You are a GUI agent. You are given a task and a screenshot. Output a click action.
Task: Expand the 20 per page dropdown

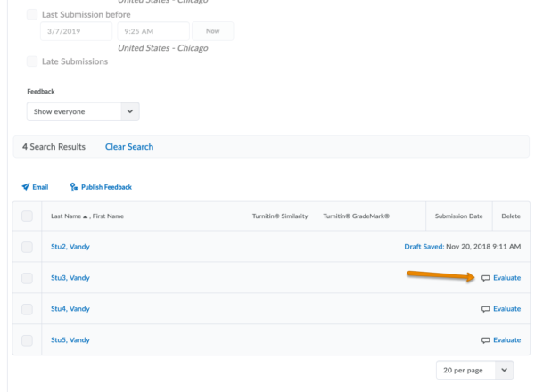click(474, 369)
